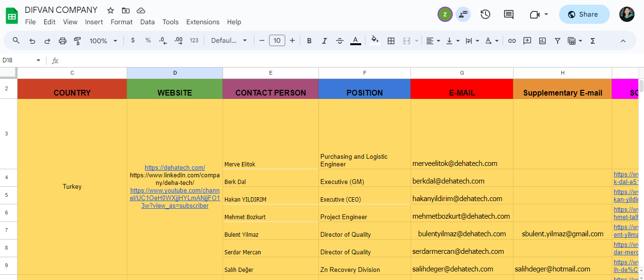644x280 pixels.
Task: Toggle strikethrough formatting
Action: pos(340,41)
